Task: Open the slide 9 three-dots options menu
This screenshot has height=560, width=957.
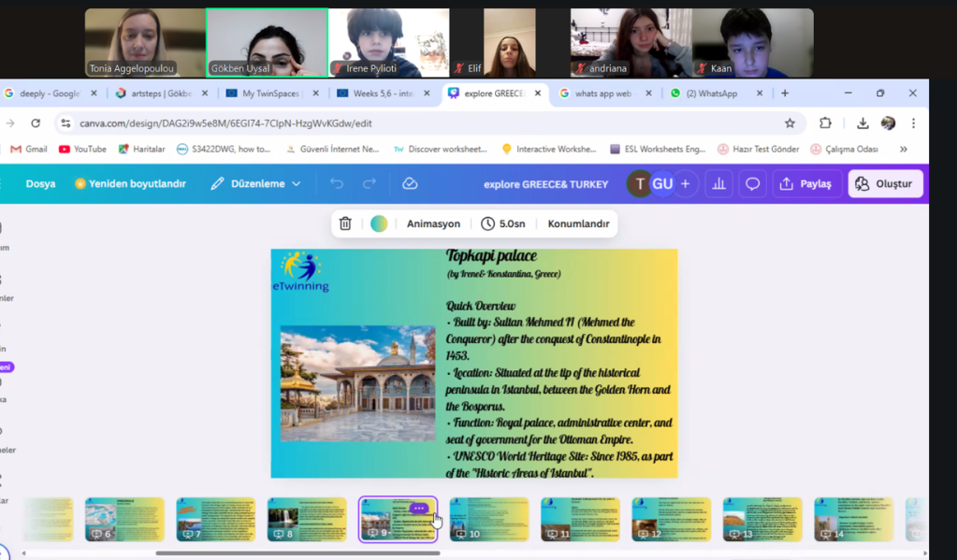Action: pyautogui.click(x=418, y=509)
